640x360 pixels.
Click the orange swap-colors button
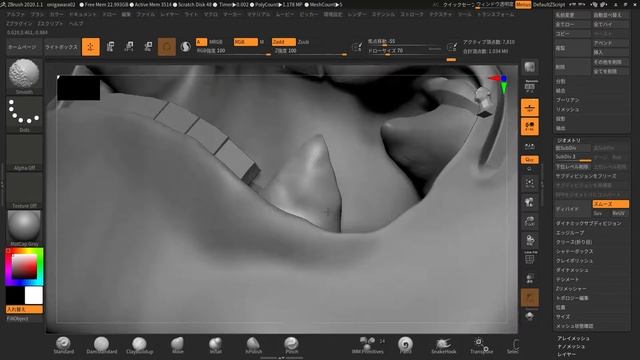pos(24,309)
